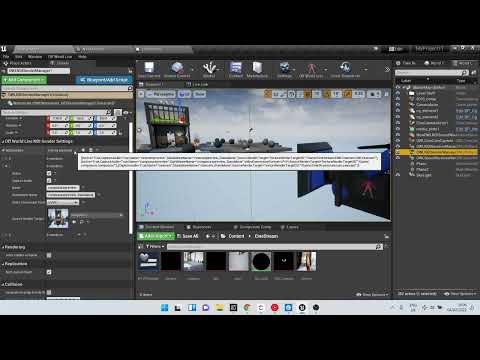The image size is (480, 360).
Task: Click the green Add/Import button
Action: [x=156, y=236]
